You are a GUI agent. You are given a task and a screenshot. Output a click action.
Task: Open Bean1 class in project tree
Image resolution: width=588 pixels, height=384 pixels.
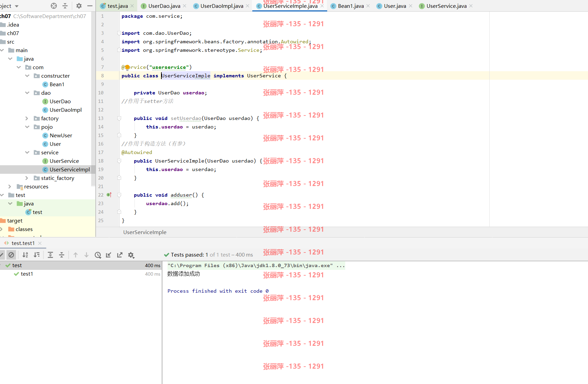click(x=57, y=84)
